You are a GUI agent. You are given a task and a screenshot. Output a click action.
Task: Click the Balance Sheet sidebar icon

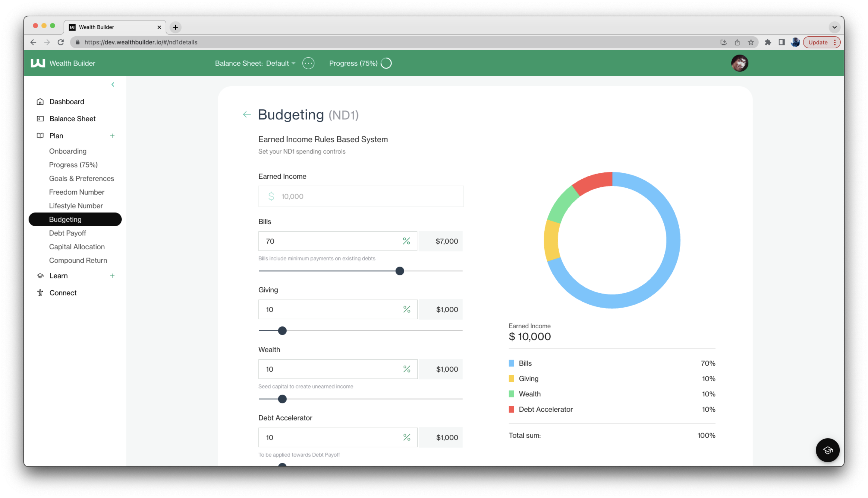click(x=40, y=119)
